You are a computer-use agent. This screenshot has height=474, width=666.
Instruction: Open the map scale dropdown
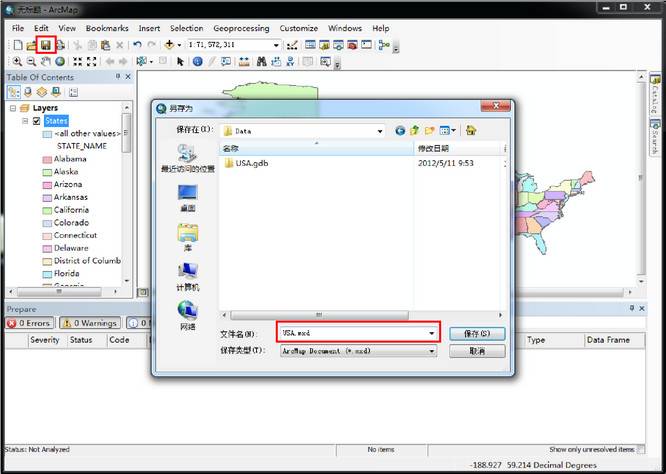[276, 45]
